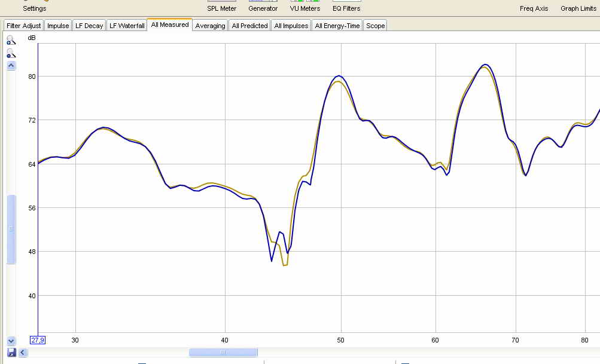Click the save graph floppy disk icon
Image resolution: width=600 pixels, height=364 pixels.
pos(11,352)
